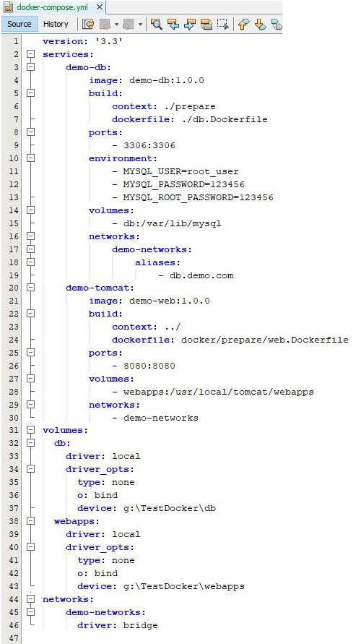This screenshot has width=361, height=644.
Task: Click Find Previous Occurrence arrow icon
Action: (x=173, y=25)
